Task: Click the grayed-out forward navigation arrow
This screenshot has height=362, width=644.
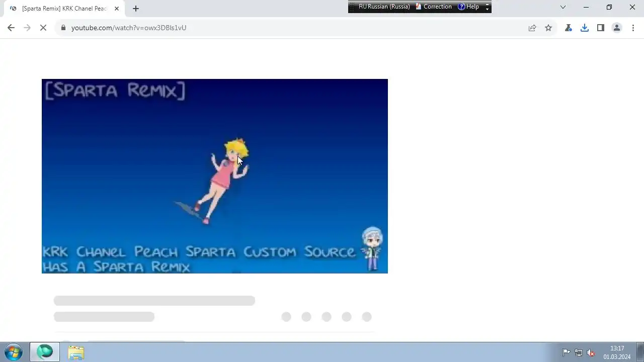Action: (27, 28)
